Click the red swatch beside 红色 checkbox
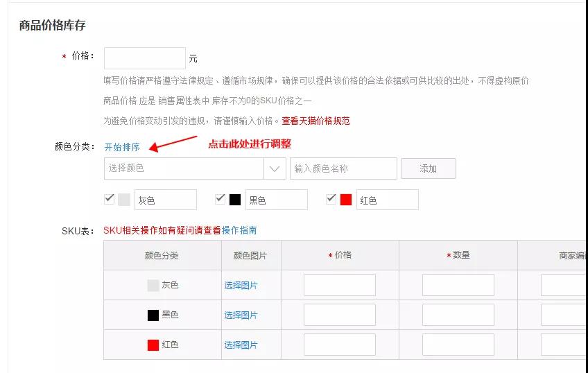Image resolution: width=588 pixels, height=373 pixels. (346, 200)
